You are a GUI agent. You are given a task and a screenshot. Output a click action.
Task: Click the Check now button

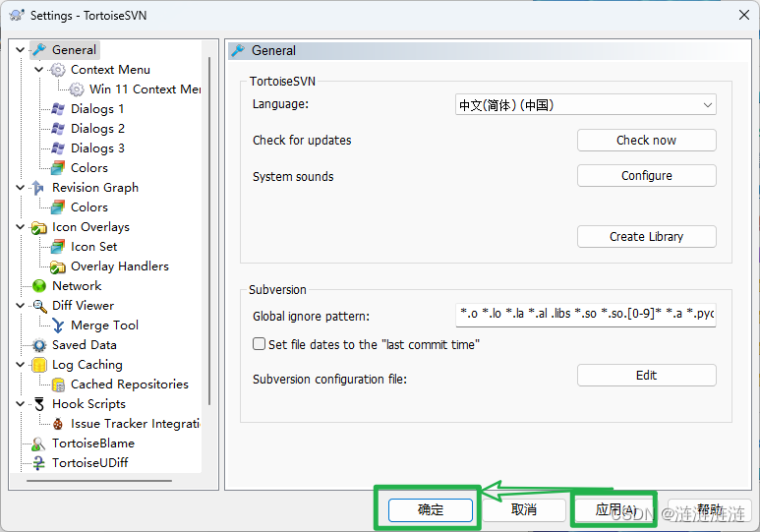[x=646, y=141]
